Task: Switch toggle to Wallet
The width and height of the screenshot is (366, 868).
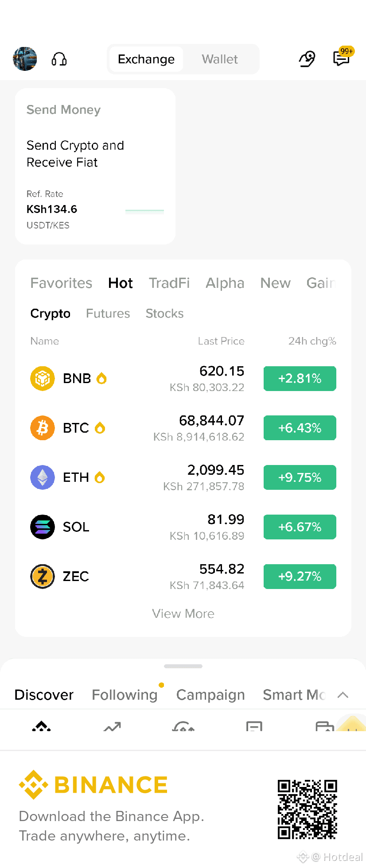Action: (x=220, y=59)
